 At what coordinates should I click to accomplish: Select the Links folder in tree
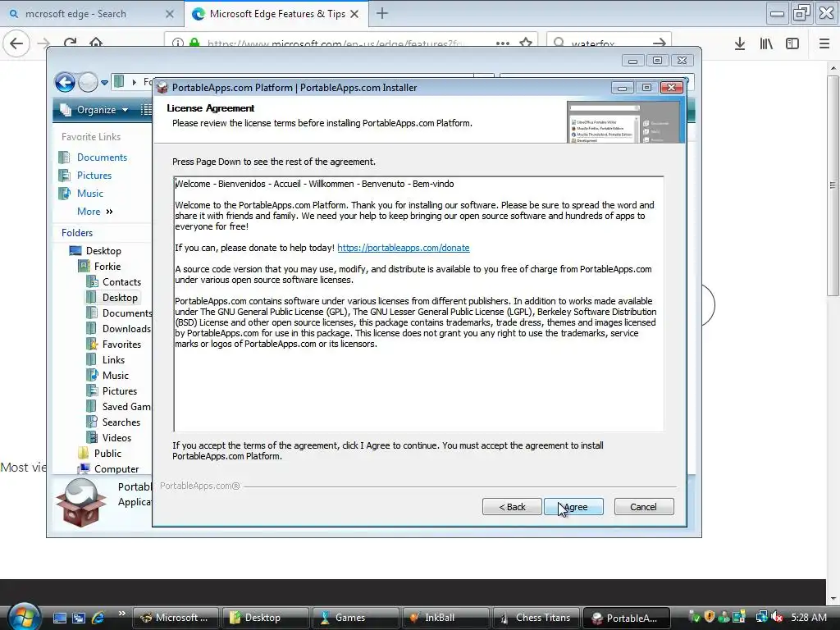(x=113, y=359)
